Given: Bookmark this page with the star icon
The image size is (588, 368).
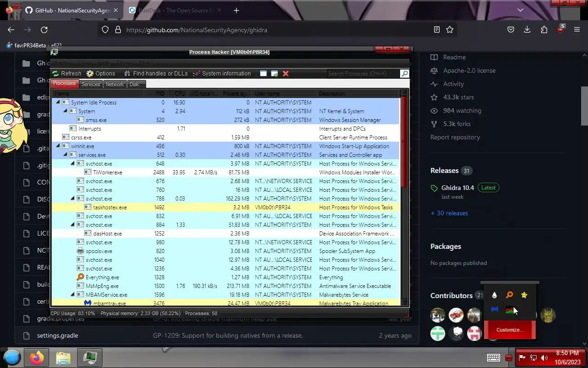Looking at the screenshot, I should (x=450, y=30).
